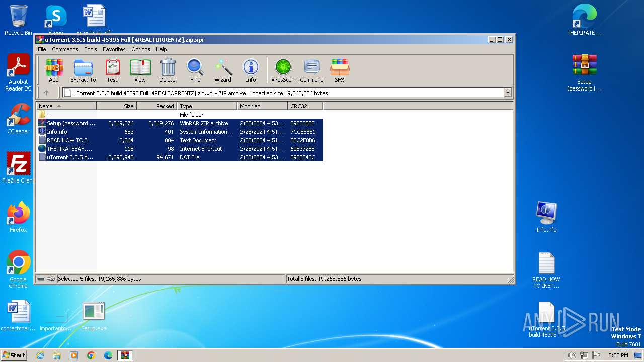Open Recycle Bin on desktop
Screen dimensions: 644x362
tap(18, 20)
